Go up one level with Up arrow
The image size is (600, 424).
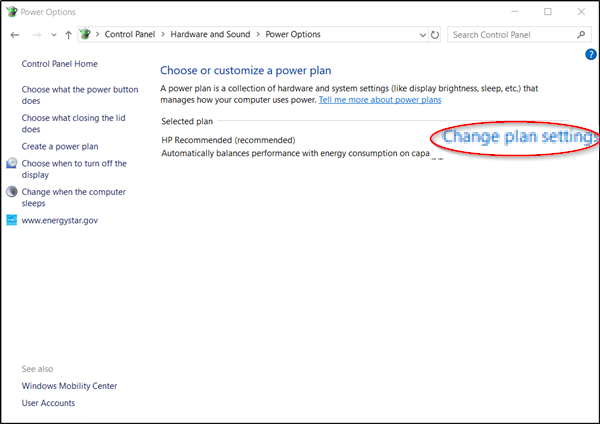click(x=67, y=35)
